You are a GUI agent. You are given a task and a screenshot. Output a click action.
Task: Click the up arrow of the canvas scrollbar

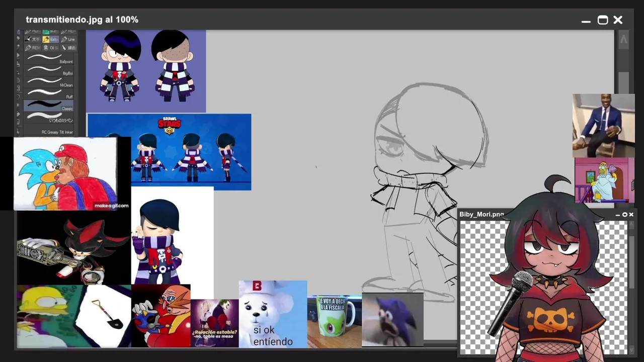(623, 40)
